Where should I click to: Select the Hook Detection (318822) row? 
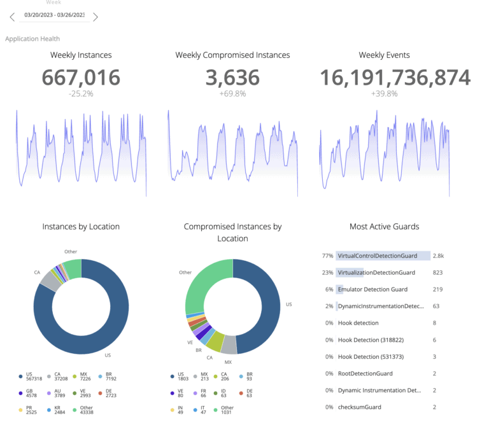(383, 340)
